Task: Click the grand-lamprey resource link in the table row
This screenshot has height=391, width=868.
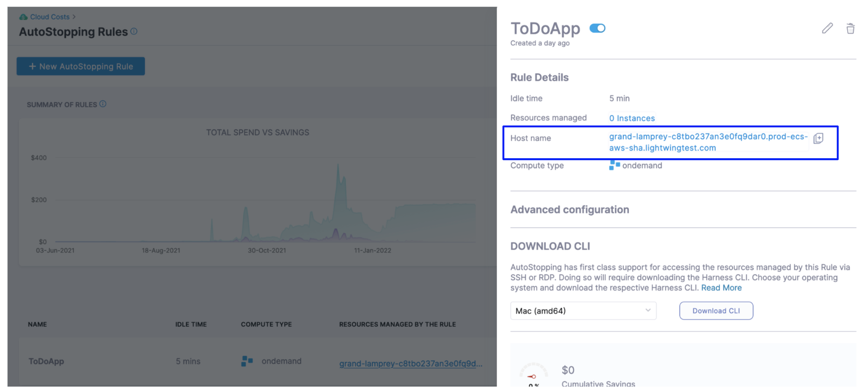Action: pyautogui.click(x=410, y=363)
